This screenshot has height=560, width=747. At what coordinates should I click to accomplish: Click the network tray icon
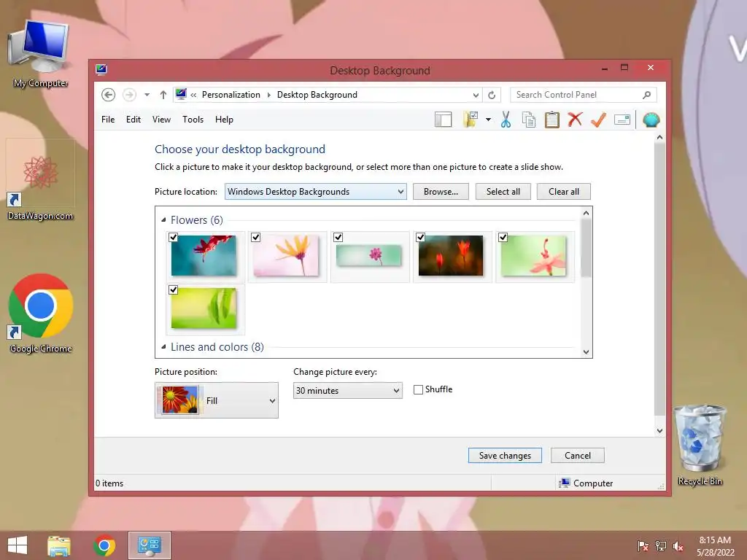point(661,546)
